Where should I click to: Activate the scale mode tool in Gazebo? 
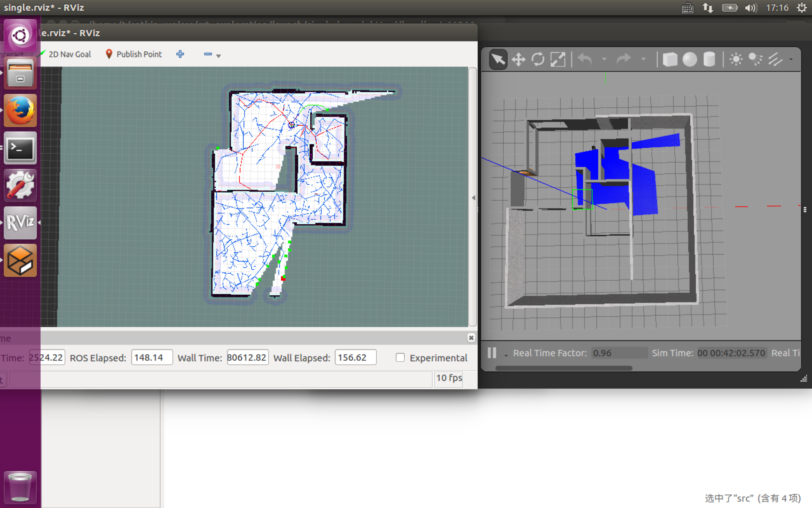pyautogui.click(x=558, y=59)
